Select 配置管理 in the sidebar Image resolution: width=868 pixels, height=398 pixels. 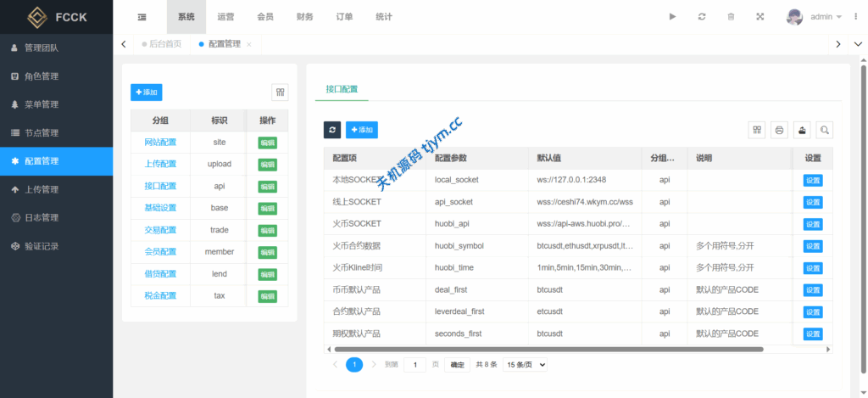point(57,161)
